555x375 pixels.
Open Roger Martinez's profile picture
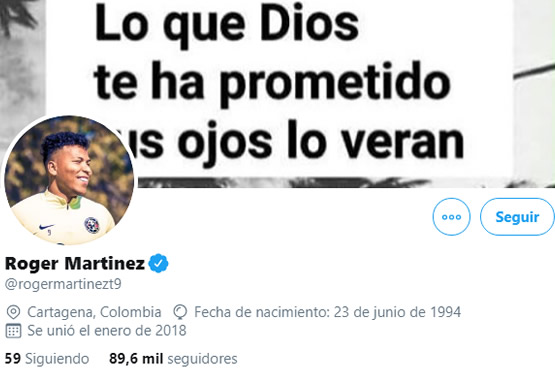[69, 180]
